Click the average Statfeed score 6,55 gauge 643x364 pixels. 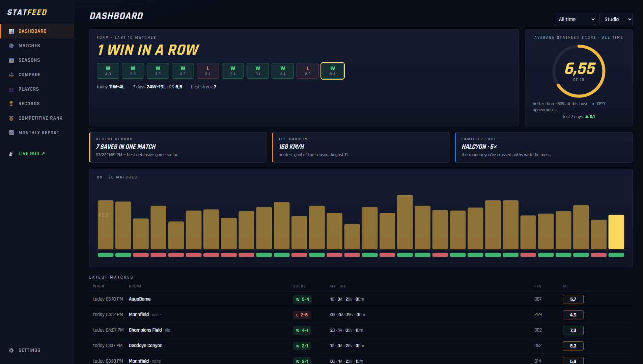click(579, 71)
